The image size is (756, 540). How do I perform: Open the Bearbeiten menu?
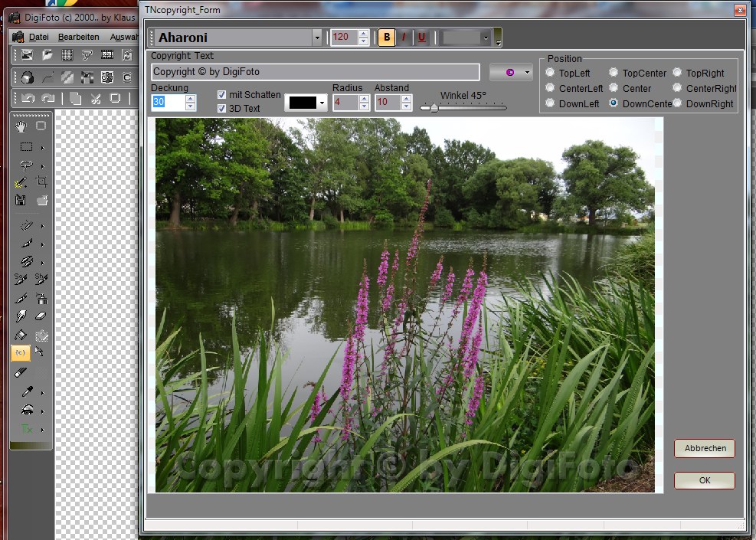[x=78, y=37]
